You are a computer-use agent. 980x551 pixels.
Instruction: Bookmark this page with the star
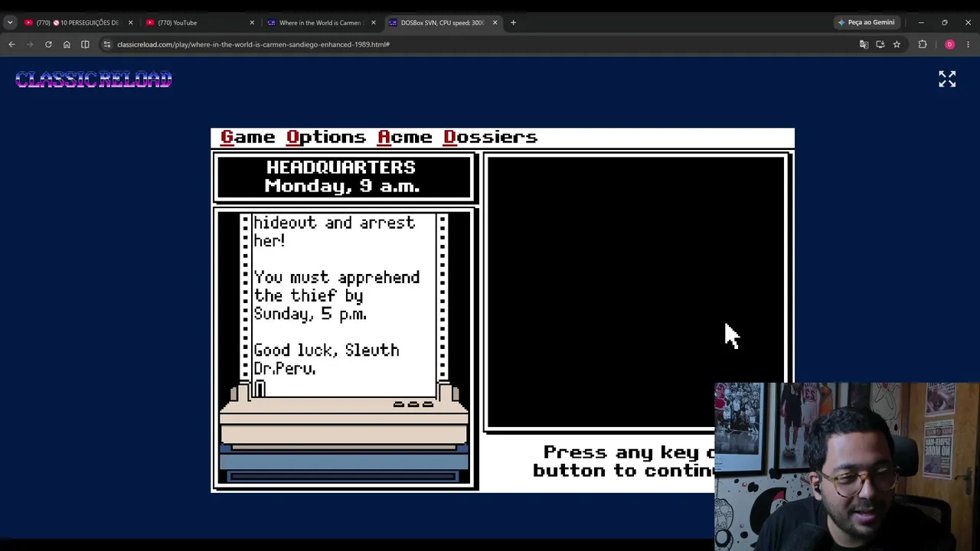click(x=897, y=44)
